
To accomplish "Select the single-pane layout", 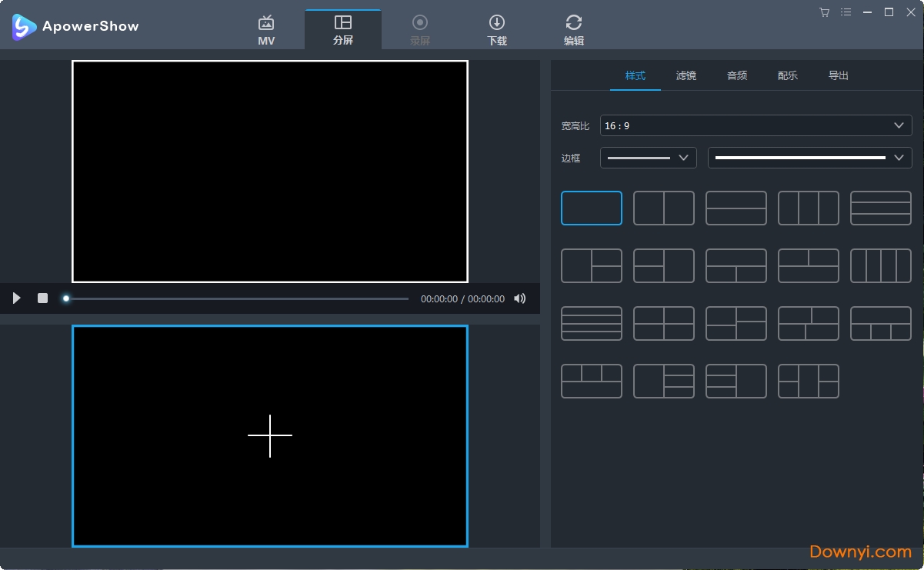I will pos(591,208).
